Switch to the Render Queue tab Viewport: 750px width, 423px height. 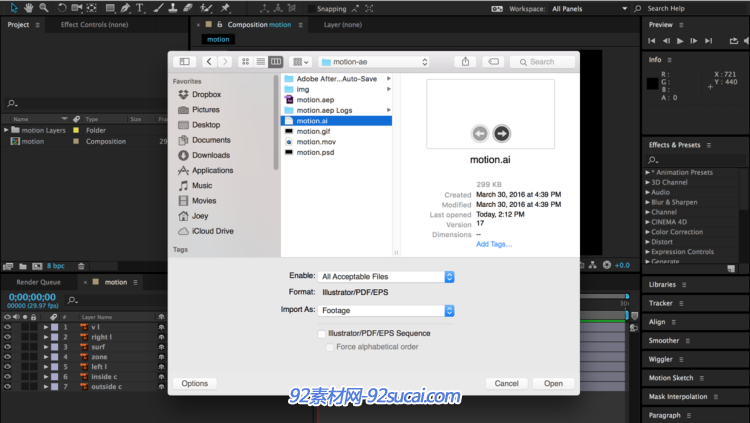coord(38,282)
